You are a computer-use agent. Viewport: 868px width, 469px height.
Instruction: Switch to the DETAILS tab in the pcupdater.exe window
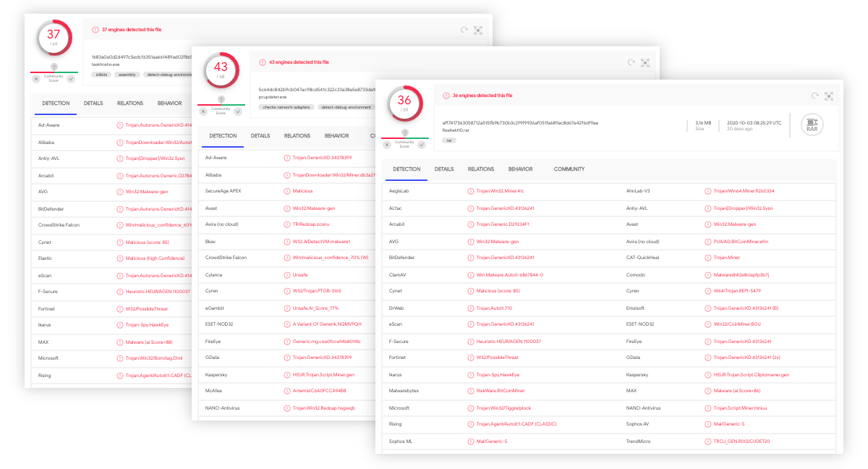pyautogui.click(x=260, y=136)
